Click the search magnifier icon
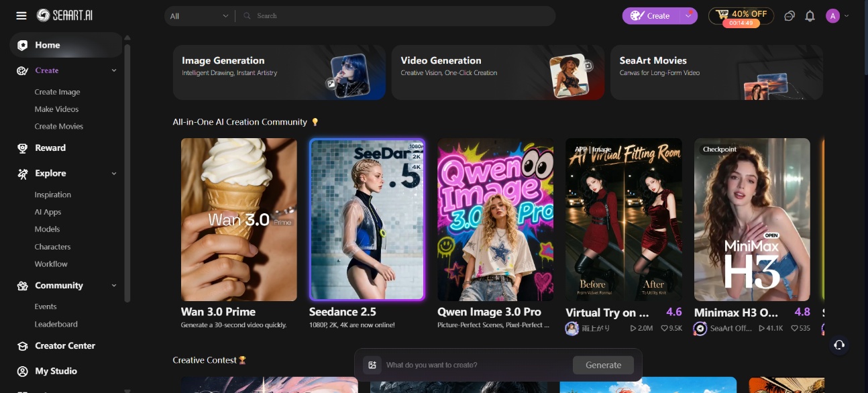The image size is (868, 393). click(247, 15)
